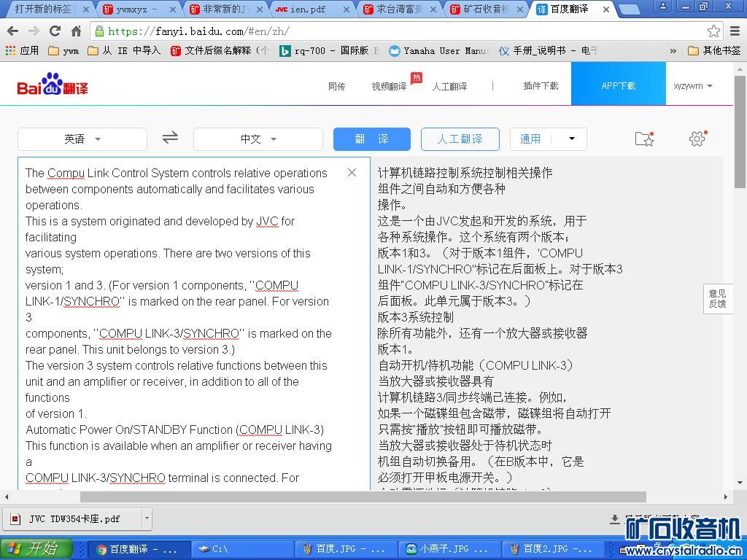Image resolution: width=747 pixels, height=560 pixels.
Task: Open the new tab button
Action: 629,9
